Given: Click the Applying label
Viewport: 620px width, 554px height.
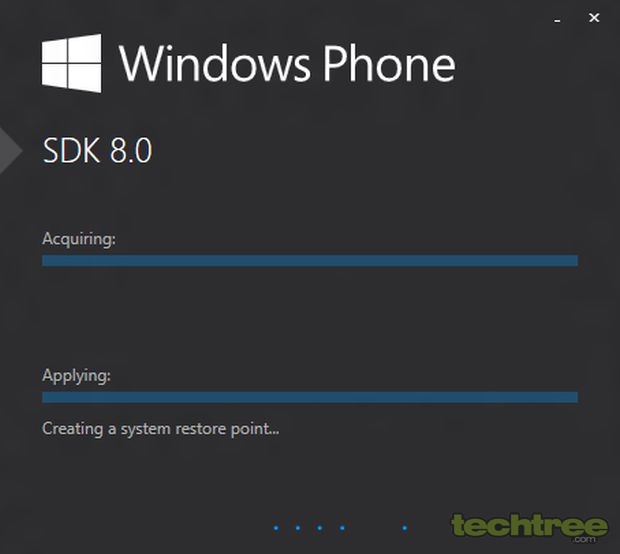Looking at the screenshot, I should point(76,376).
